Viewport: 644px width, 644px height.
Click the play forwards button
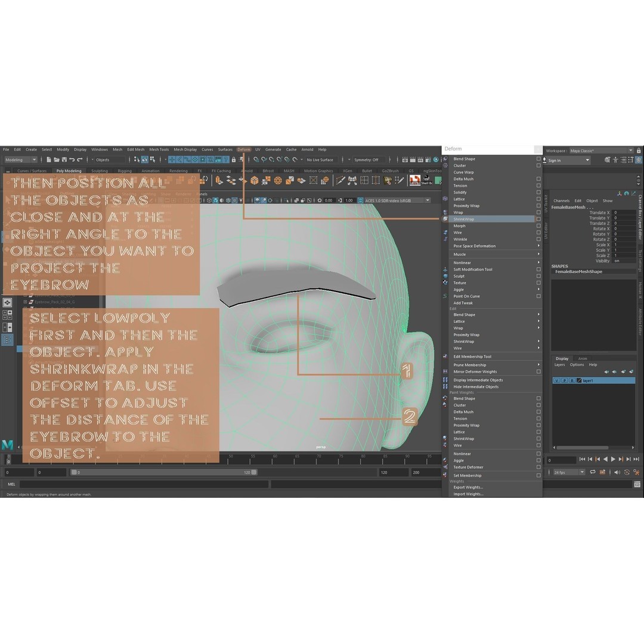pyautogui.click(x=613, y=459)
